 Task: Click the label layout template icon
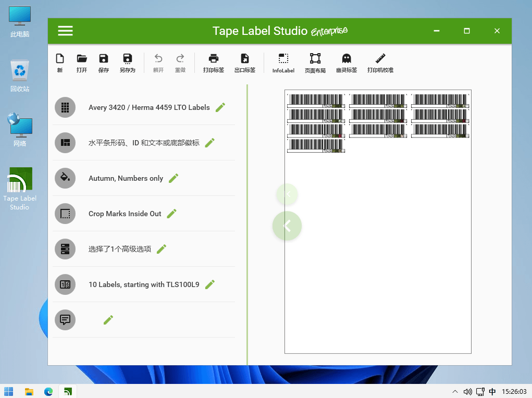pos(65,143)
